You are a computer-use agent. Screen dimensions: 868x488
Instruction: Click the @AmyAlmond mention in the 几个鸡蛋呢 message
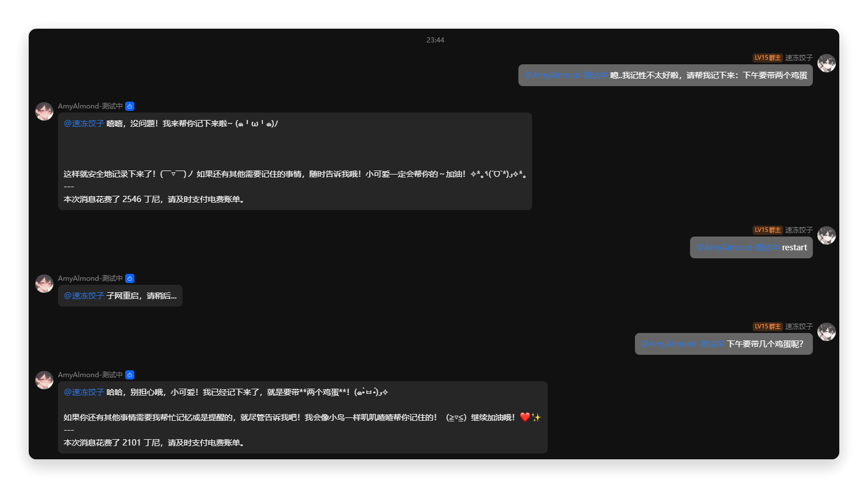tap(683, 344)
